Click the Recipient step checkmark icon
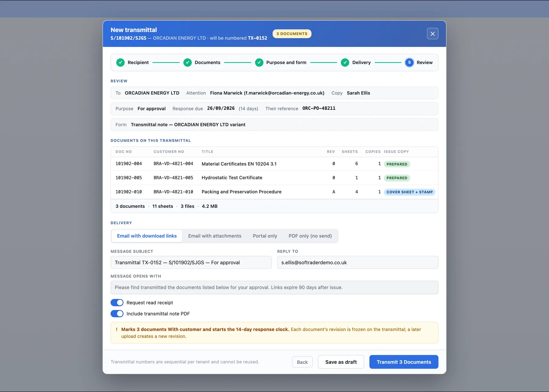The height and width of the screenshot is (392, 549). [120, 63]
